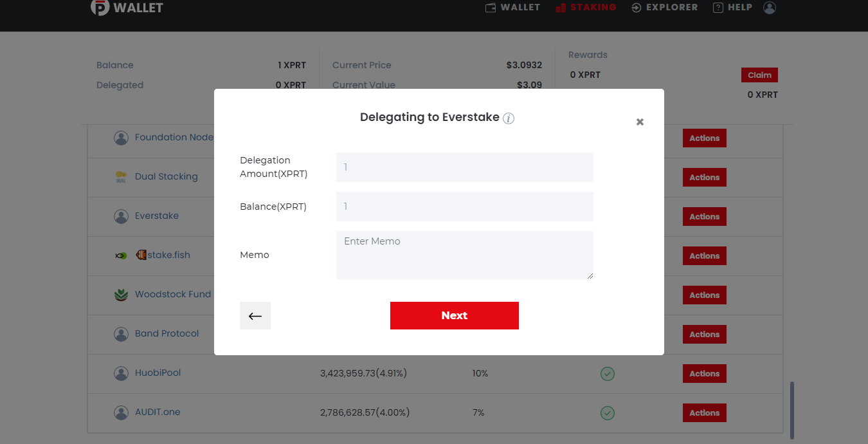Close the delegation dialog with the X
Screen dimensions: 868x444
click(640, 122)
